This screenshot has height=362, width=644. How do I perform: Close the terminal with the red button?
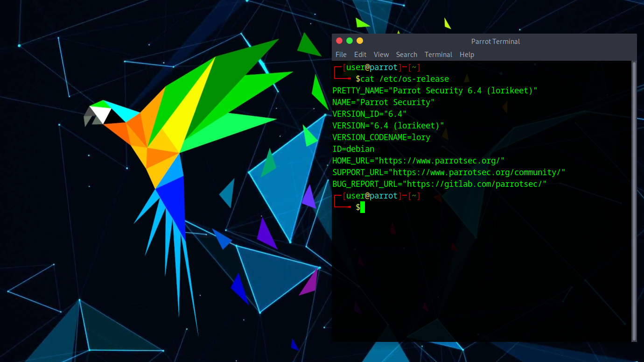tap(339, 41)
